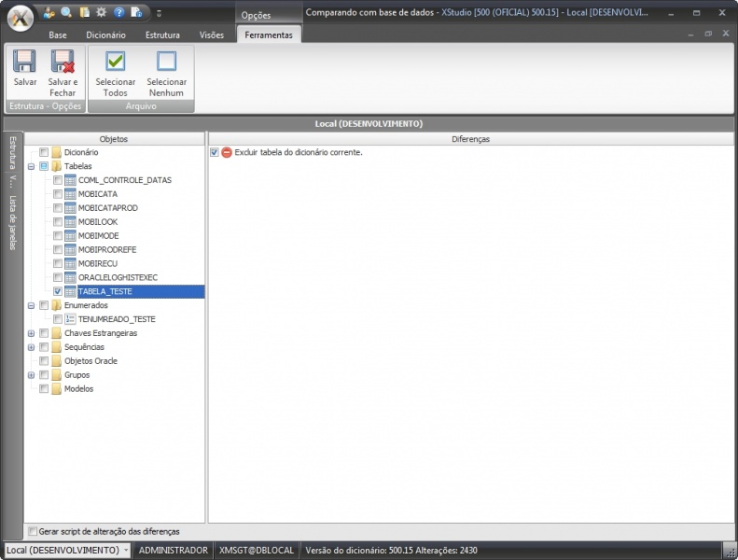Click the document info icon in quick access
738x560 pixels.
(136, 12)
